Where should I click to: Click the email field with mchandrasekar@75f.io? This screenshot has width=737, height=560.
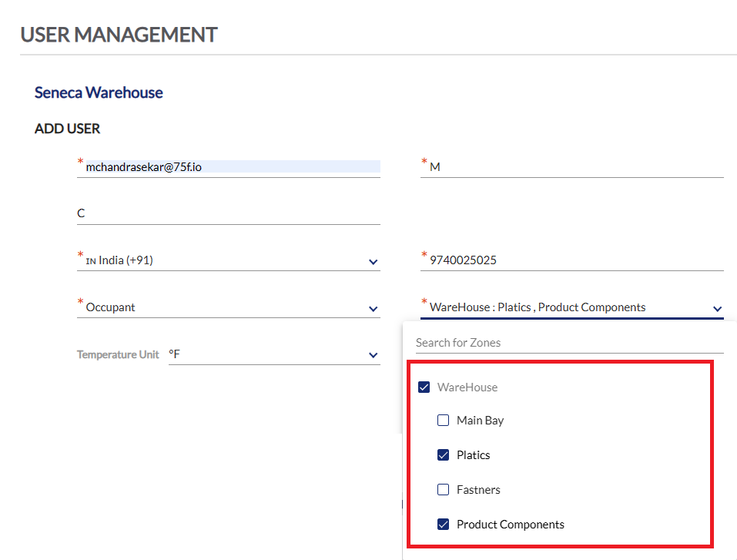229,167
